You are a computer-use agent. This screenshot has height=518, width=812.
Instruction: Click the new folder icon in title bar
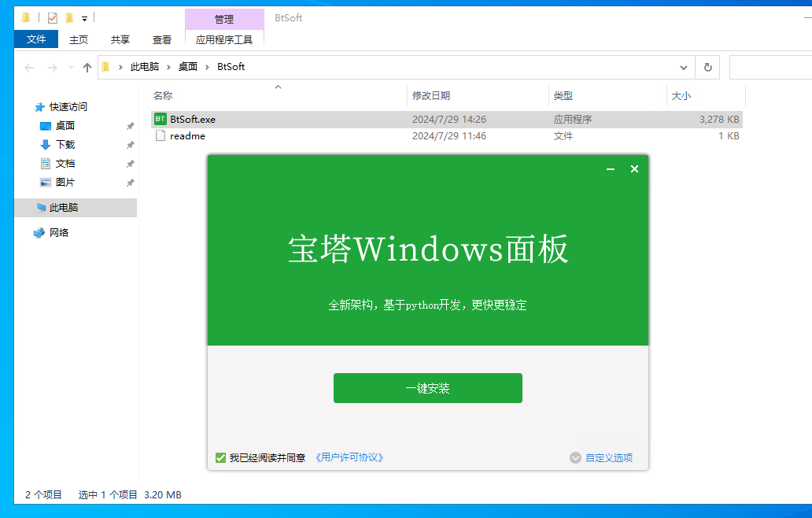tap(69, 18)
